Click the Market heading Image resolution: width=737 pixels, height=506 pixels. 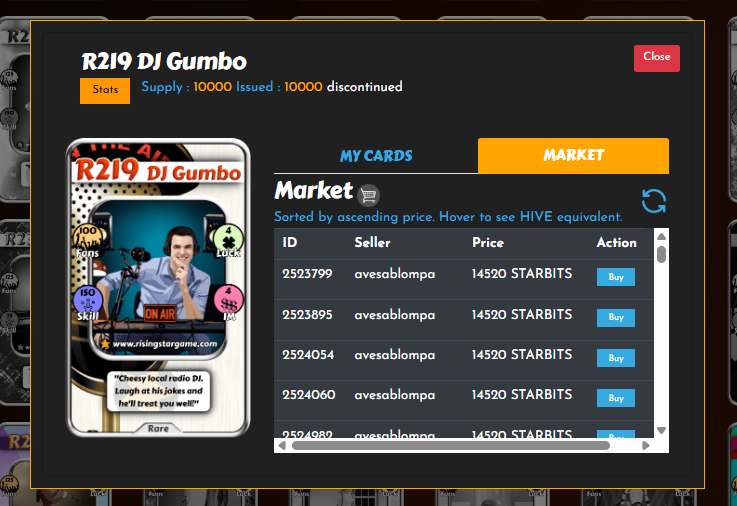tap(314, 191)
